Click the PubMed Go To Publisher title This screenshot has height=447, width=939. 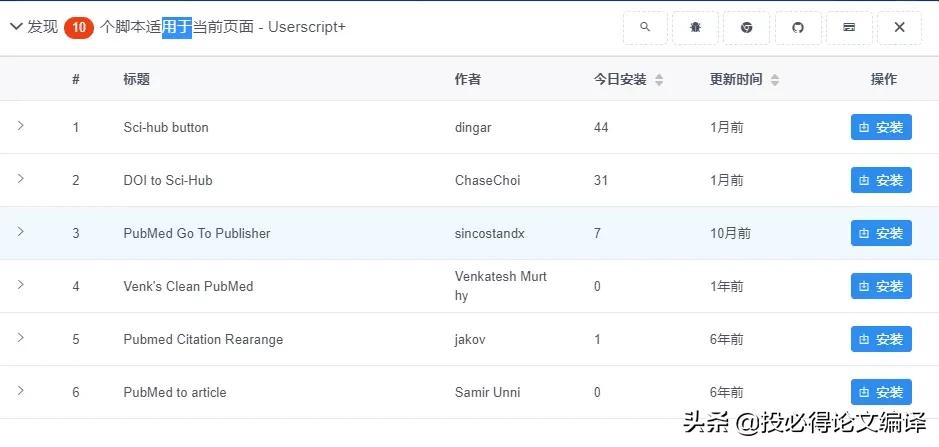tap(197, 233)
